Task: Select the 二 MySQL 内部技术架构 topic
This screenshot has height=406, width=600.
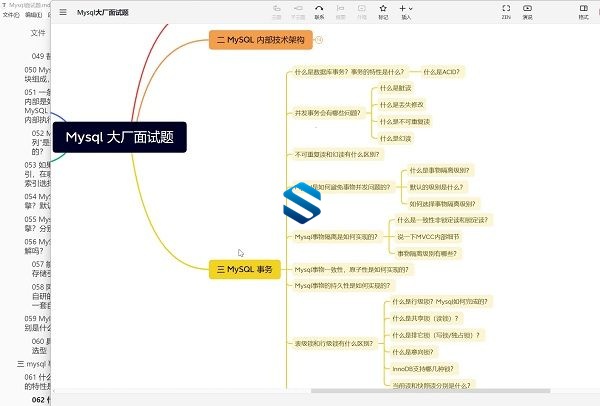Action: click(261, 39)
